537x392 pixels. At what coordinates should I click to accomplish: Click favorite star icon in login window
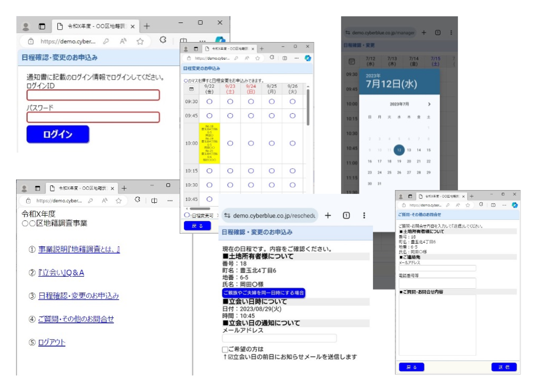click(140, 41)
